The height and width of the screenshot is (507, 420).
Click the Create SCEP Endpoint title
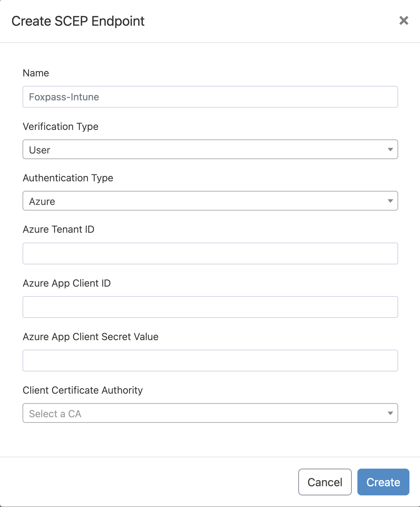pyautogui.click(x=78, y=21)
